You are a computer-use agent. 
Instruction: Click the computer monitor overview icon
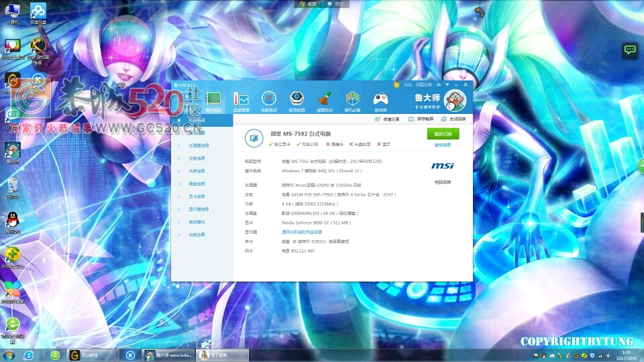tap(254, 138)
